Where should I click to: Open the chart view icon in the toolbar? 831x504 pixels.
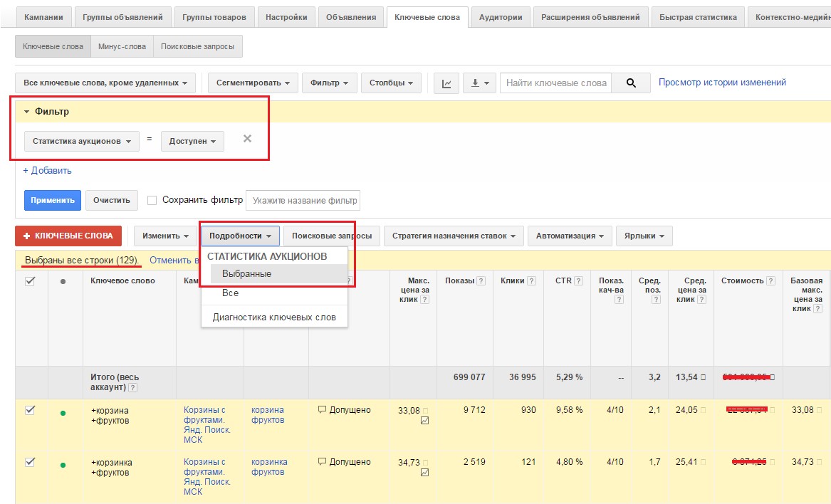click(446, 83)
